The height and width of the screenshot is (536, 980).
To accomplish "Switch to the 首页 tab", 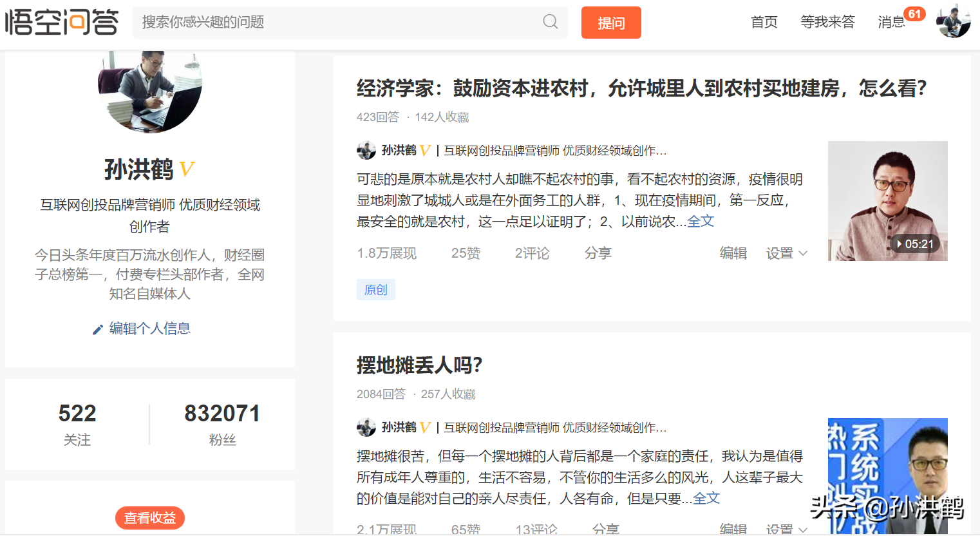I will (764, 21).
